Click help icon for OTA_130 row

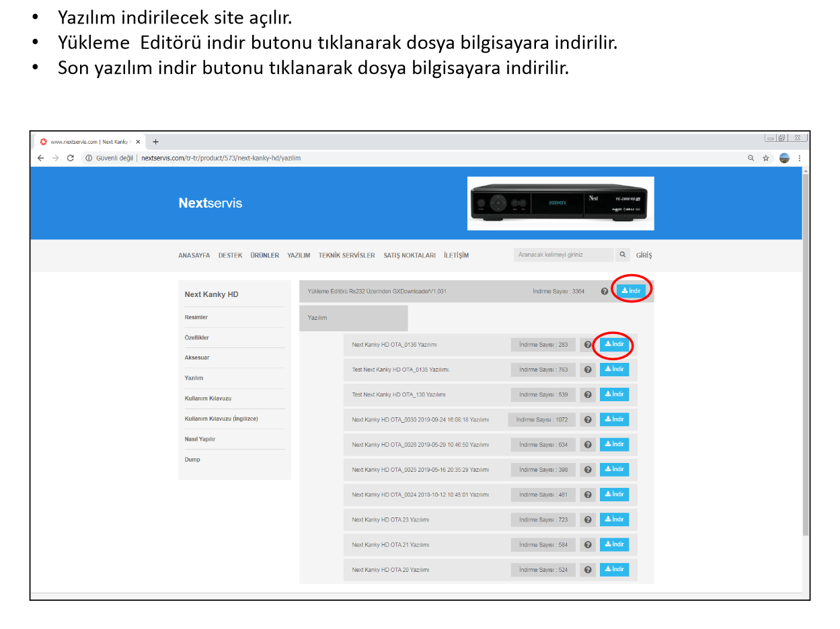click(588, 394)
